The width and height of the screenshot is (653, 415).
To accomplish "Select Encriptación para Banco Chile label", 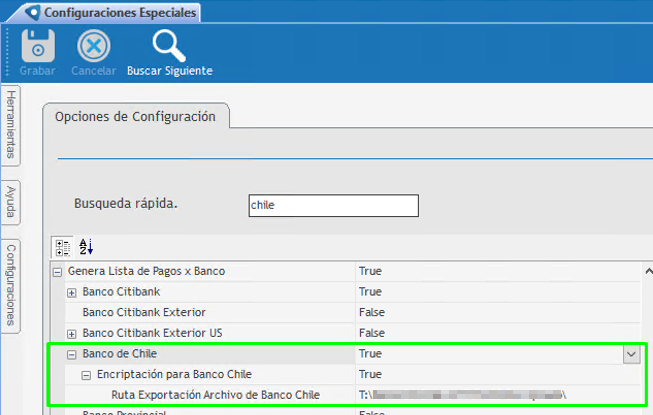I will pos(174,374).
